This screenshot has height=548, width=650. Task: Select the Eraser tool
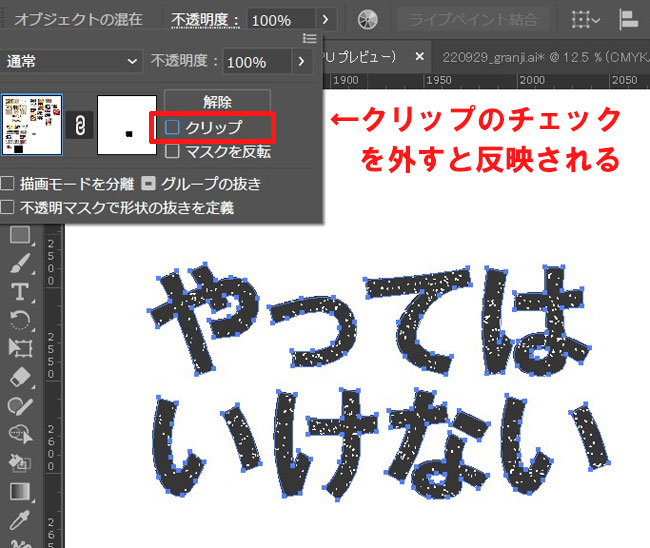(x=20, y=377)
